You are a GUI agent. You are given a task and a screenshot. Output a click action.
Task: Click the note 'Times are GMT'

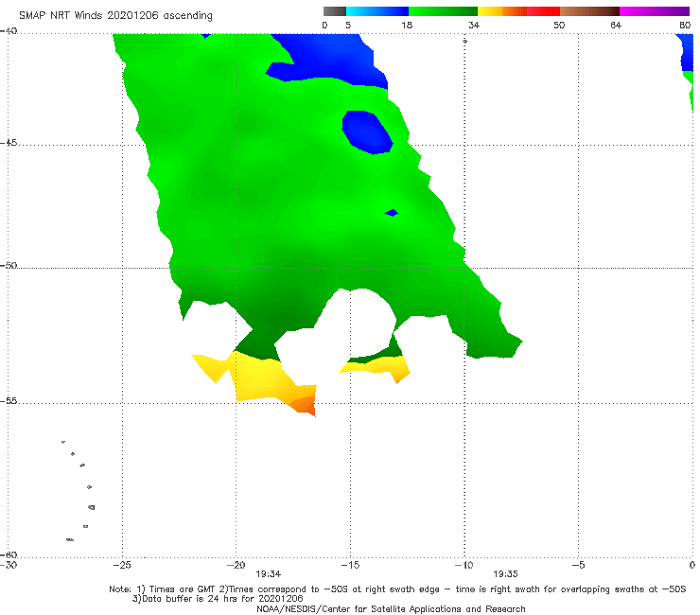183,589
